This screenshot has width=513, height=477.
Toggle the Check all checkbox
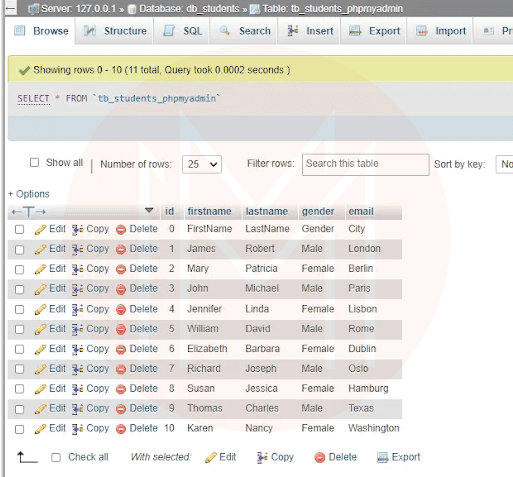click(56, 457)
